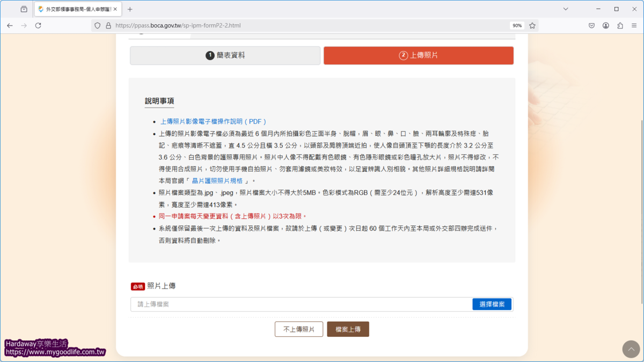Reload the current page

coord(38,25)
